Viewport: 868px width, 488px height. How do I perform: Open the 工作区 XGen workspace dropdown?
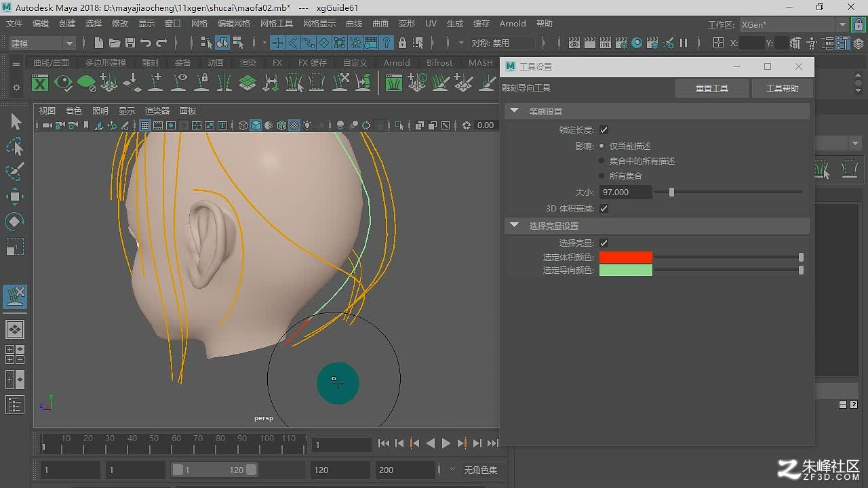pos(793,24)
